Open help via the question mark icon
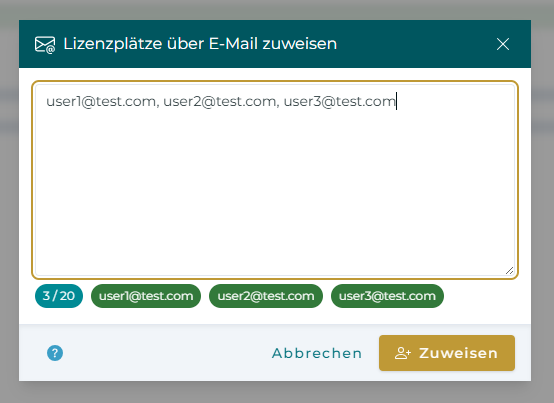 click(x=55, y=353)
